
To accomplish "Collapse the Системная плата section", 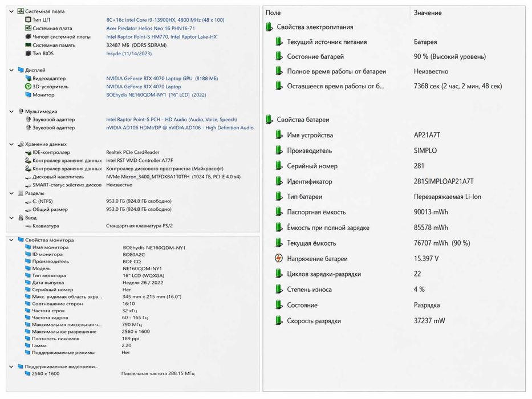I will point(11,11).
